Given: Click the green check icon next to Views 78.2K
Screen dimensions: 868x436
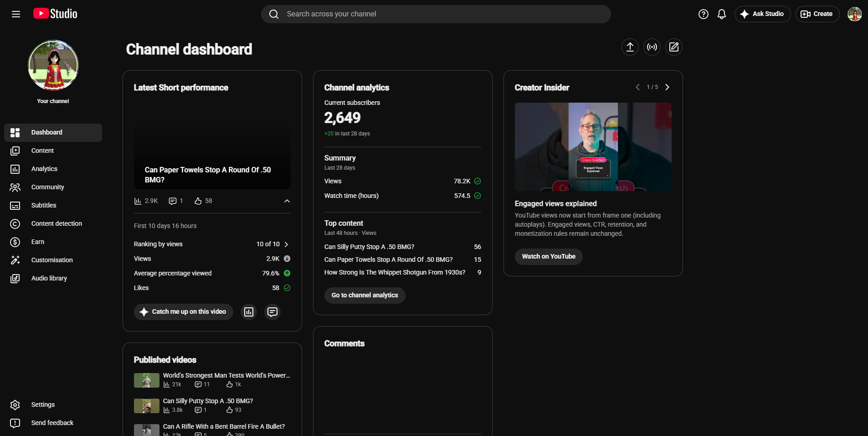Looking at the screenshot, I should 478,181.
